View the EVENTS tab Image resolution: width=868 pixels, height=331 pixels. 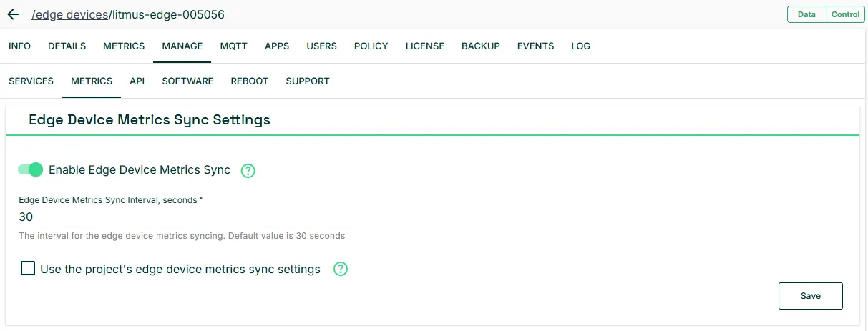(x=536, y=46)
